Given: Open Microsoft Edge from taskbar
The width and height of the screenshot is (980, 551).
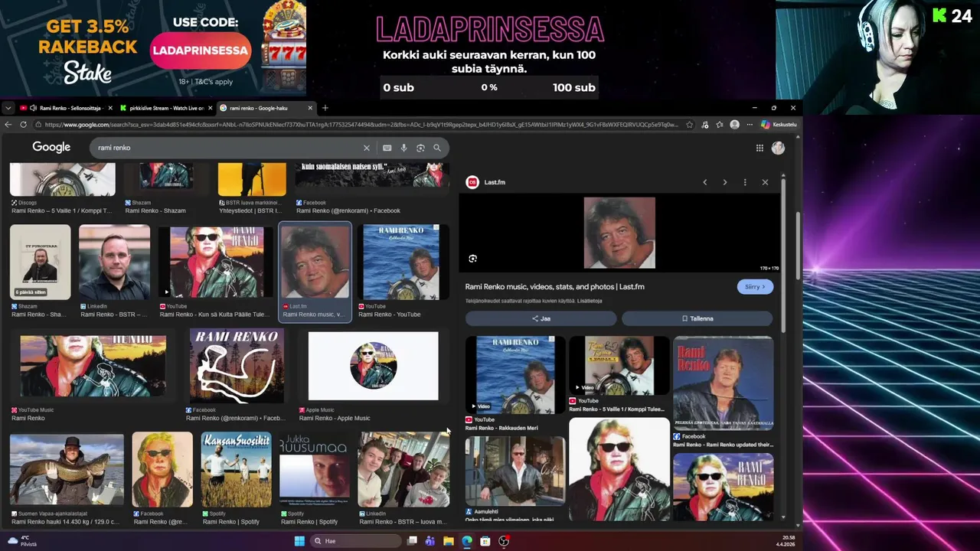Looking at the screenshot, I should pyautogui.click(x=467, y=541).
